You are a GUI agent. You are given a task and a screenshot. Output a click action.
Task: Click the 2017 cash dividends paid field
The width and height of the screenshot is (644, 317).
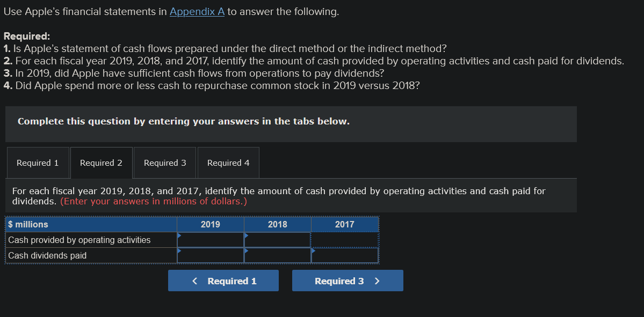pos(344,255)
